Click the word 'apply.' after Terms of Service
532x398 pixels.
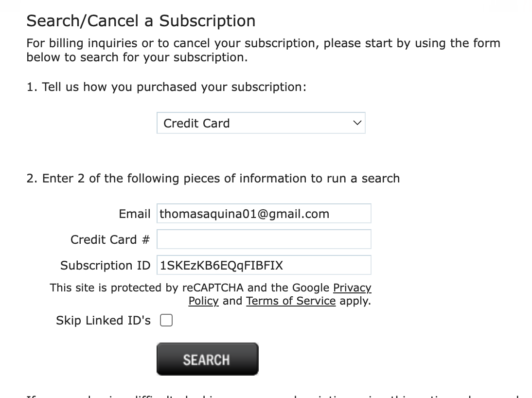point(355,301)
